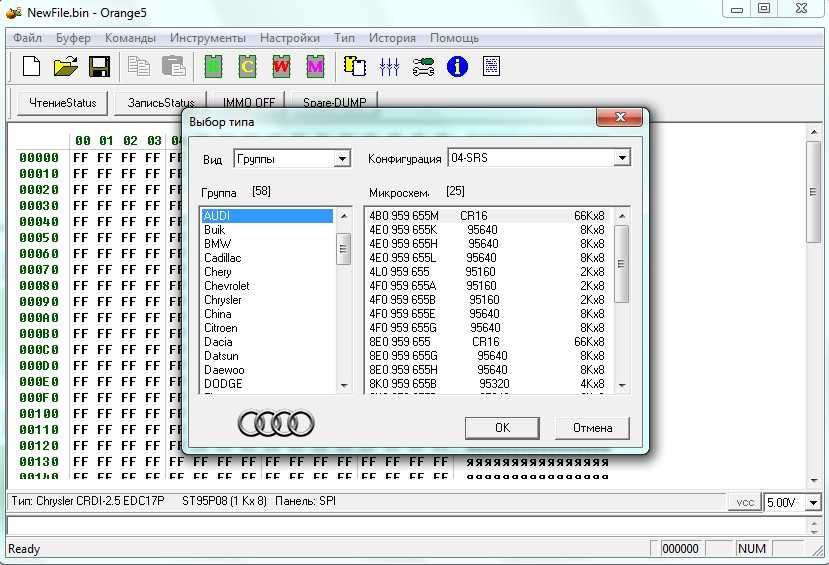Open a file with the folder icon
The width and height of the screenshot is (829, 565).
pyautogui.click(x=65, y=67)
